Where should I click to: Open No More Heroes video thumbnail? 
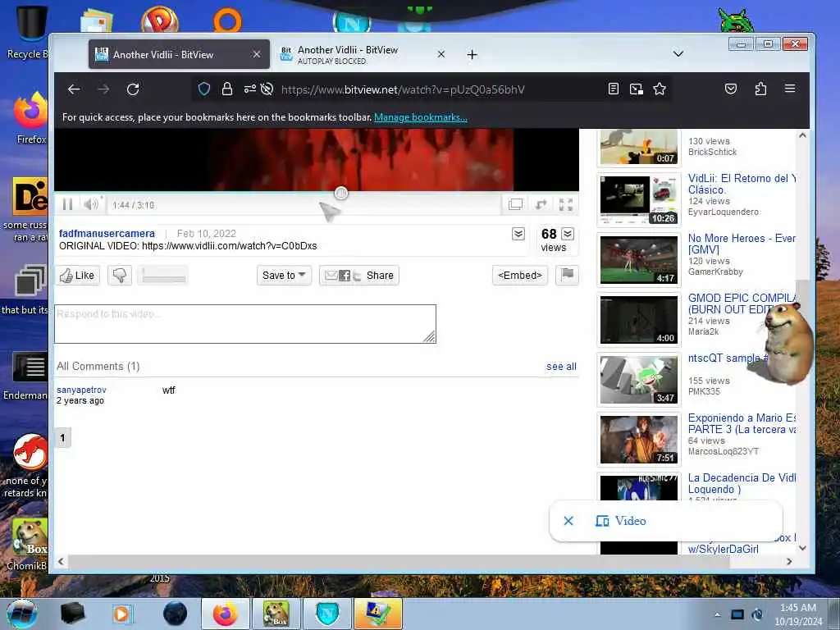click(x=638, y=260)
